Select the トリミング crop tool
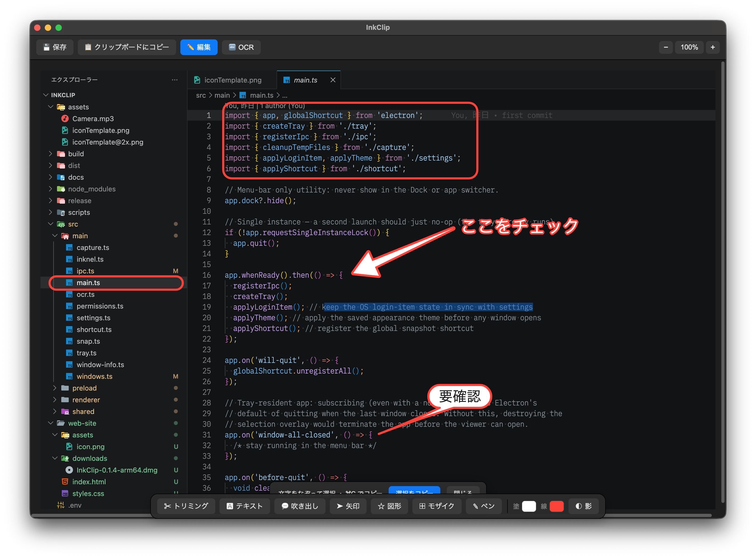The width and height of the screenshot is (756, 558). click(186, 506)
